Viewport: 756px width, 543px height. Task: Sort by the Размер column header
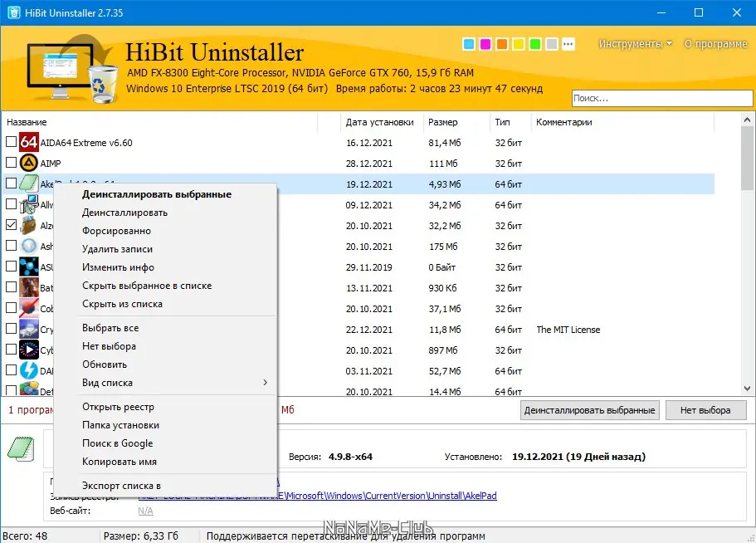click(x=456, y=122)
